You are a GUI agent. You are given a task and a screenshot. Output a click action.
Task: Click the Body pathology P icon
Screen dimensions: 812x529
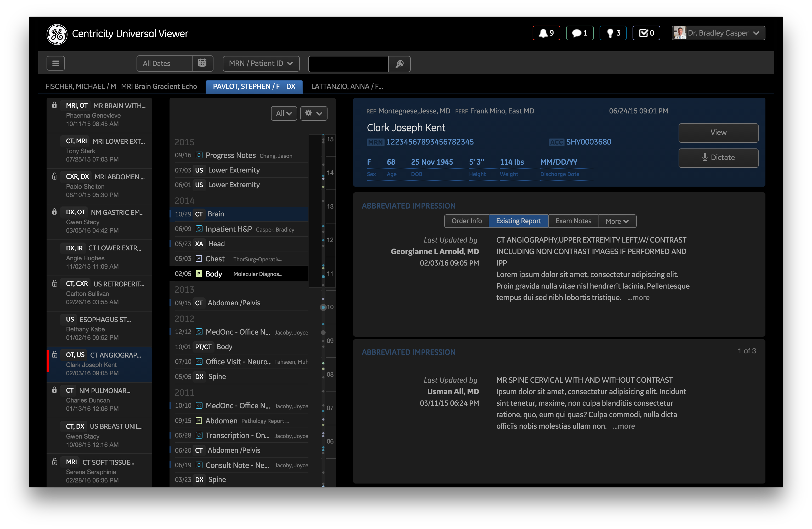(199, 273)
